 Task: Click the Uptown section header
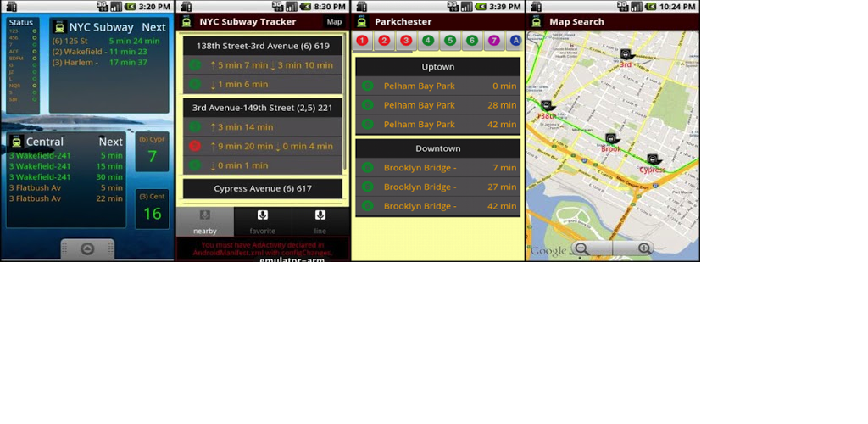438,67
